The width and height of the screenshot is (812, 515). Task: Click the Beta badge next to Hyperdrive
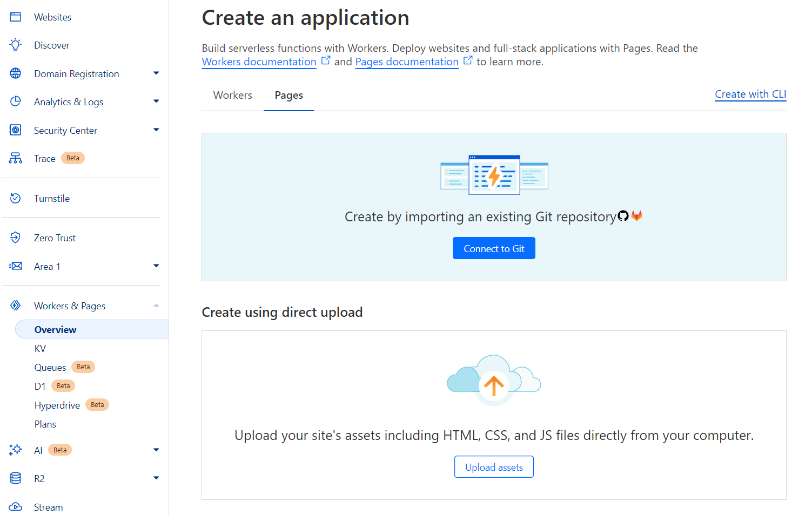(97, 405)
